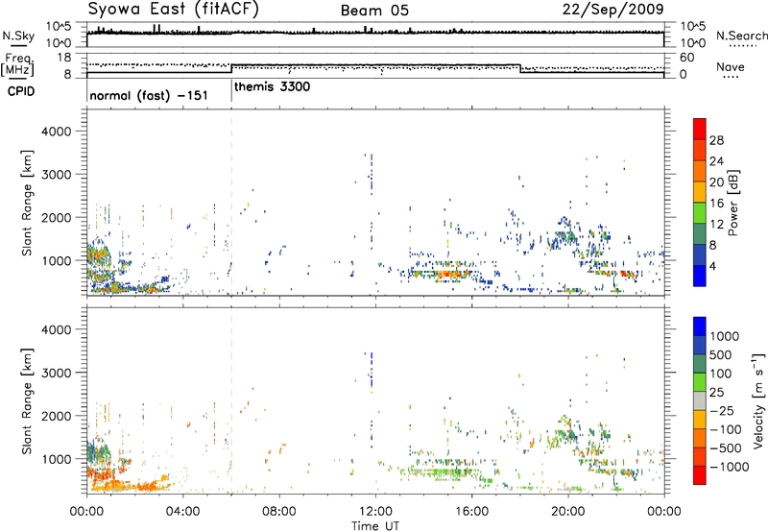Viewport: 768px width, 532px height.
Task: Click power panel 'Slant Range [km]' label
Action: [x=27, y=203]
